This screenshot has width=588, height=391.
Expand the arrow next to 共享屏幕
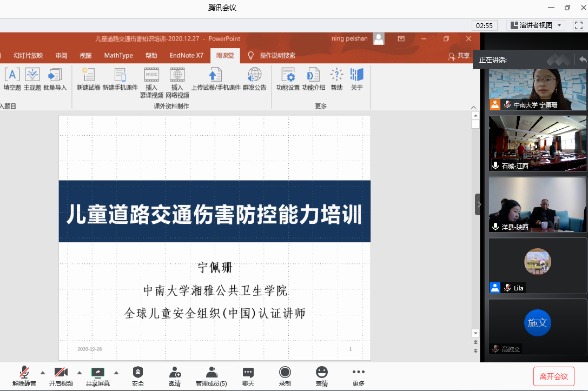116,372
